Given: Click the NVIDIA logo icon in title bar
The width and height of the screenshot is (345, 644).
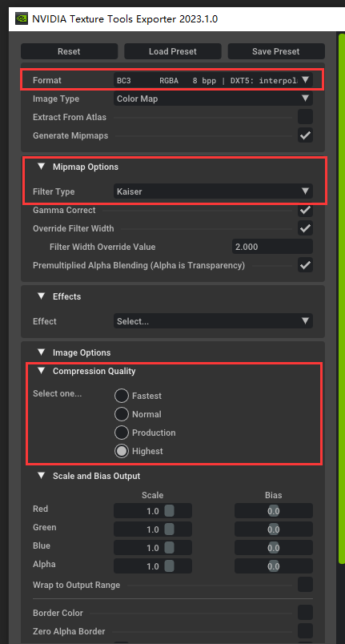Looking at the screenshot, I should 22,18.
